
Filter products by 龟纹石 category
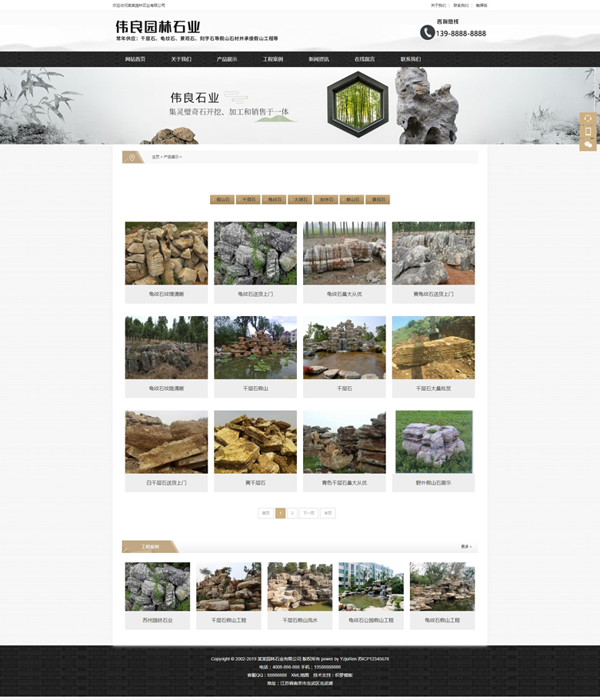tap(274, 200)
